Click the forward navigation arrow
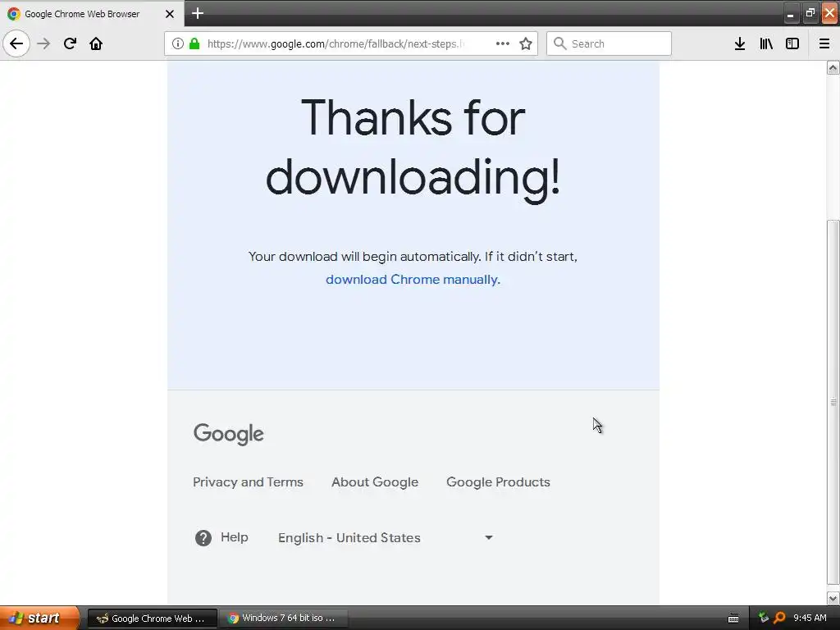840x630 pixels. (x=43, y=43)
